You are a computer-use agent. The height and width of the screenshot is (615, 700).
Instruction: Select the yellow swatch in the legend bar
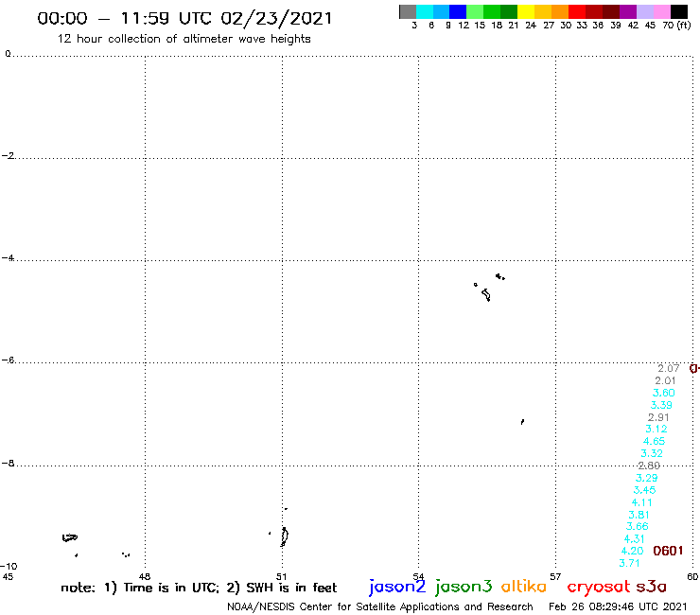point(526,11)
